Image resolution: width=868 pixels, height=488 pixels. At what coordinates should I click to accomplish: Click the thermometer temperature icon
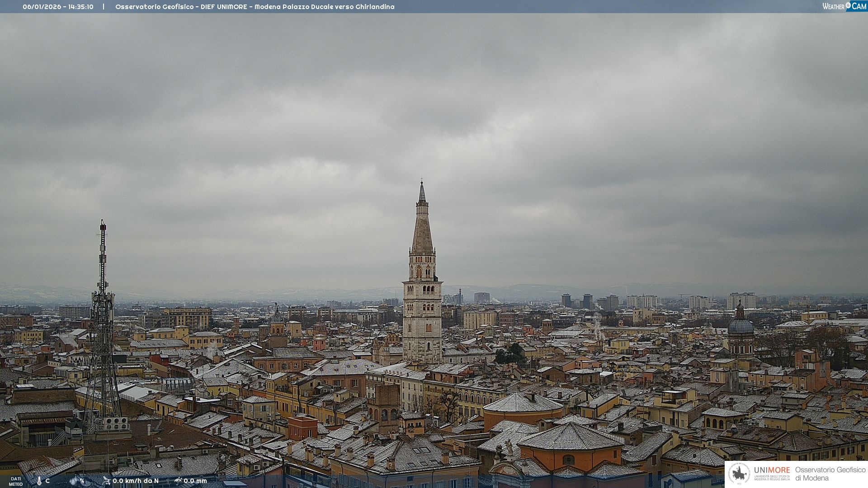(x=39, y=481)
